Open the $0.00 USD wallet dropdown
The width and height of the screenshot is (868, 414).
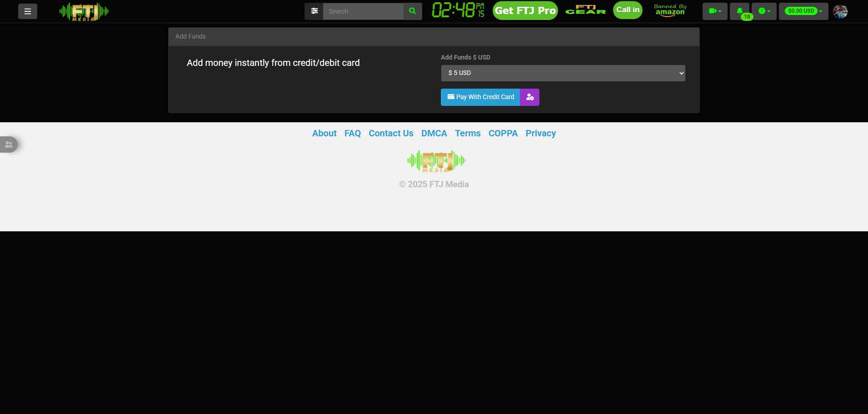(803, 11)
